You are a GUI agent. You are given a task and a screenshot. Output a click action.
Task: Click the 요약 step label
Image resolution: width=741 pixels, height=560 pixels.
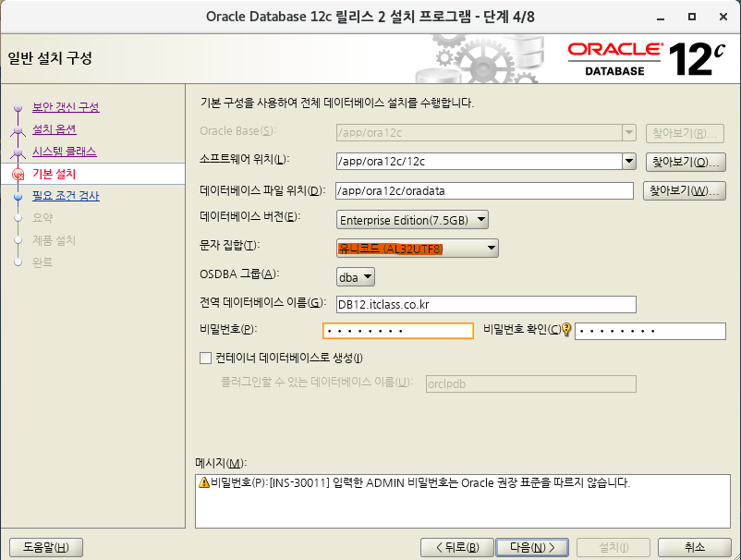click(43, 218)
